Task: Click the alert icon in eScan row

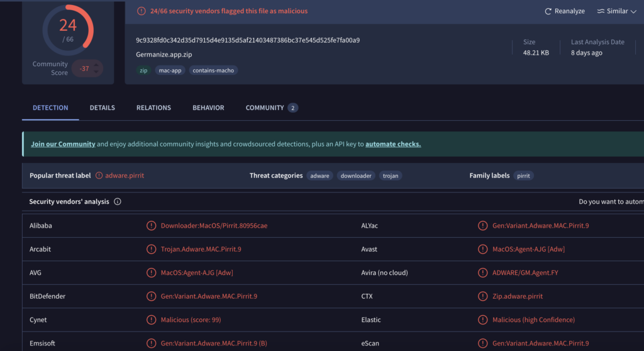Action: point(482,343)
